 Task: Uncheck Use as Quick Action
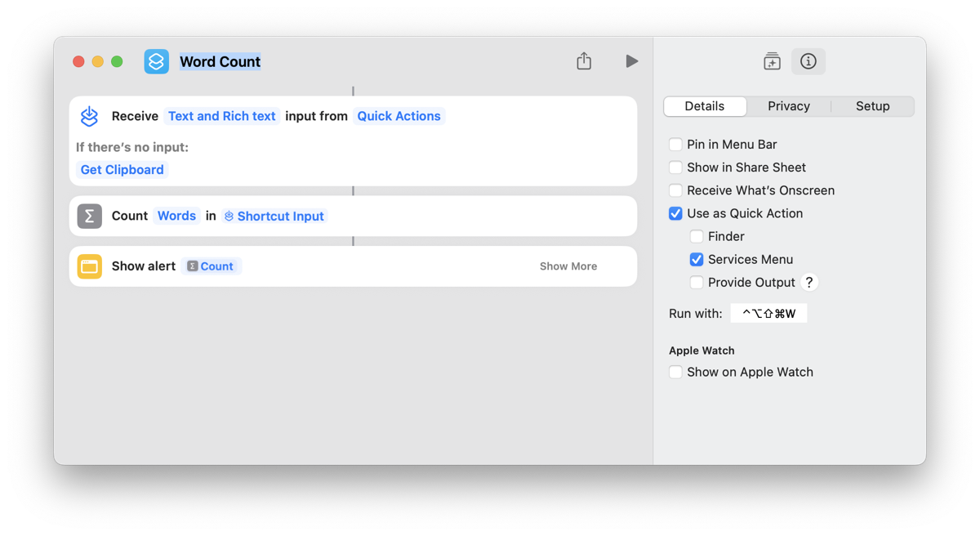(x=675, y=213)
